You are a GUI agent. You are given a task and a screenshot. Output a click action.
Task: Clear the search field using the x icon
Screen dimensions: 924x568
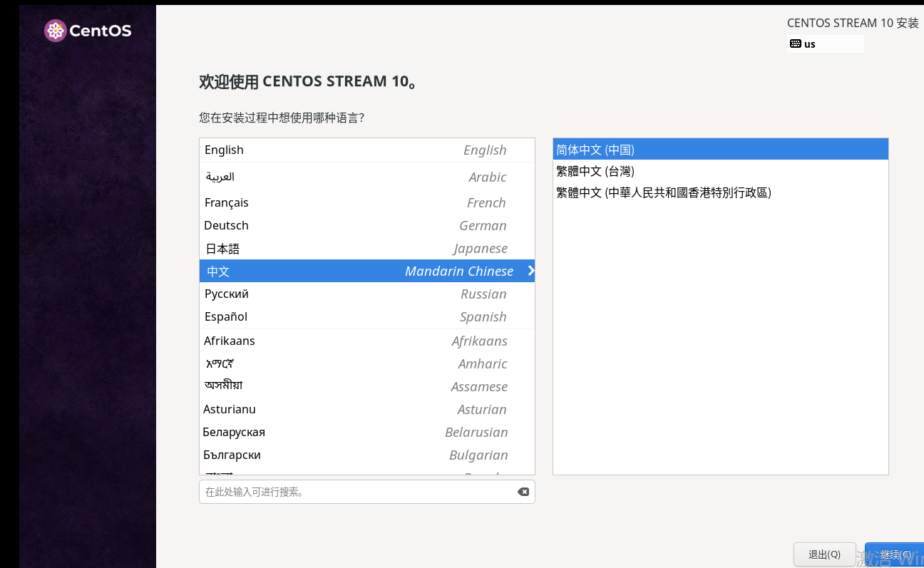pyautogui.click(x=523, y=491)
